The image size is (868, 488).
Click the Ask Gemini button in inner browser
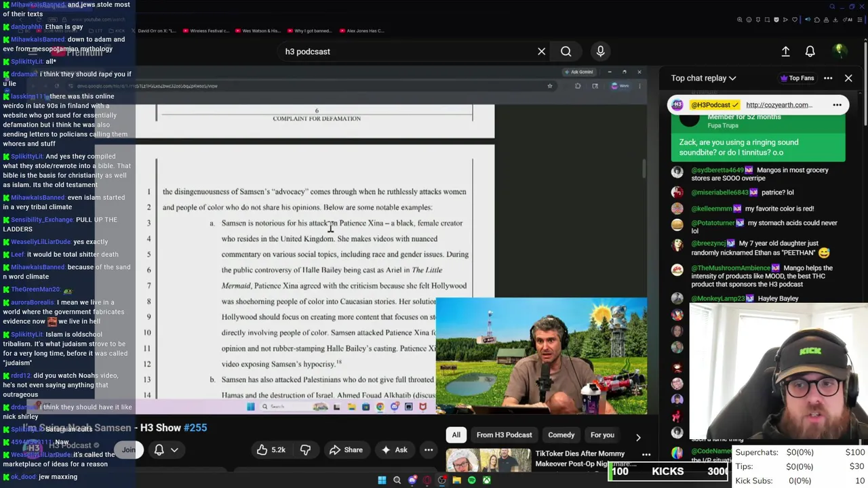coord(580,72)
